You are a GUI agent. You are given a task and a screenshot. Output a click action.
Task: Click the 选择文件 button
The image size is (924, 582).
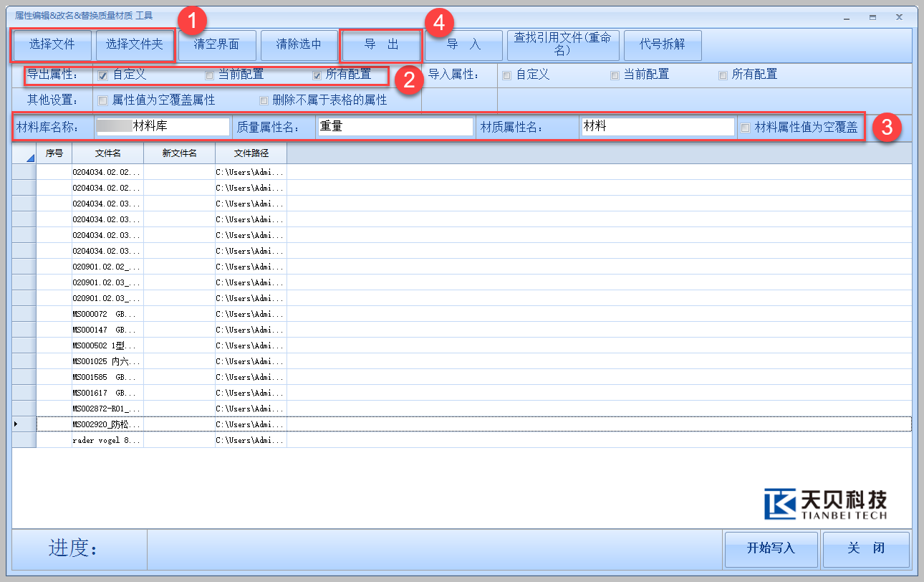52,44
